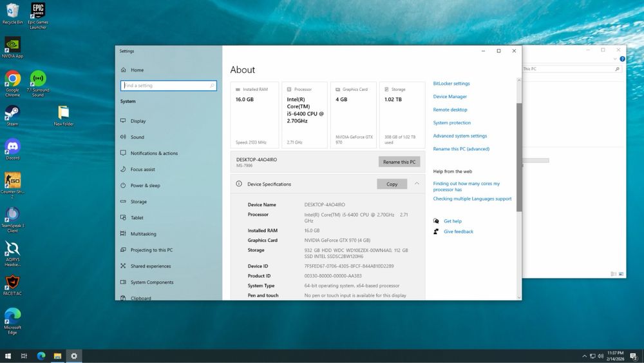Open the taskbar clock and date
Image resolution: width=644 pixels, height=363 pixels.
(615, 356)
